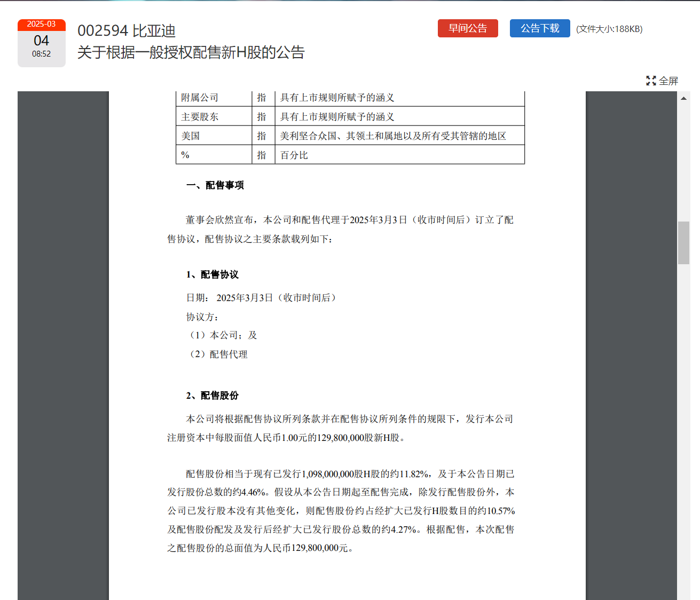This screenshot has width=700, height=600.
Task: Click heading 一、配售事项
Action: click(215, 185)
